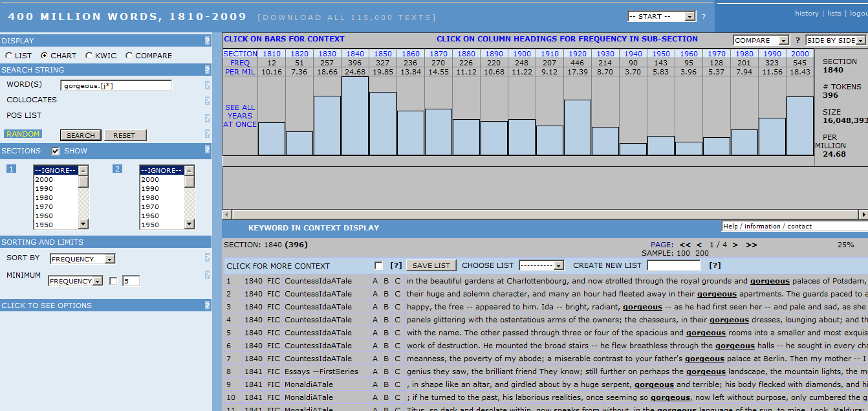Click the help icon in SECTIONS header
The width and height of the screenshot is (868, 411).
point(207,150)
